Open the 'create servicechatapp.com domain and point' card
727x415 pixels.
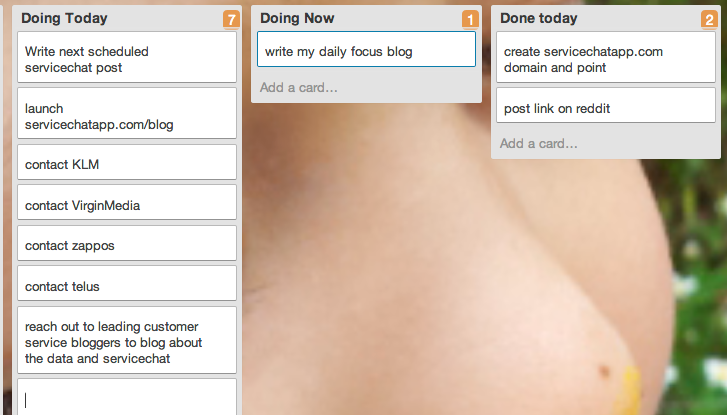[606, 57]
